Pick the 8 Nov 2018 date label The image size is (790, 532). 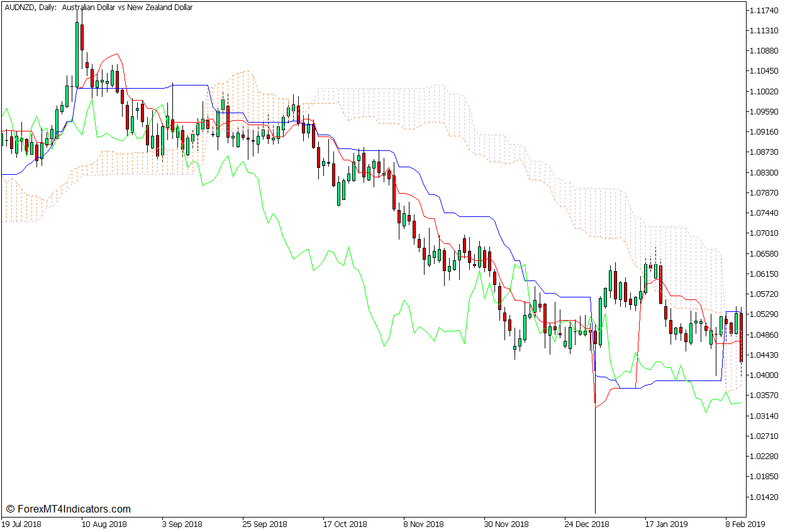point(425,524)
